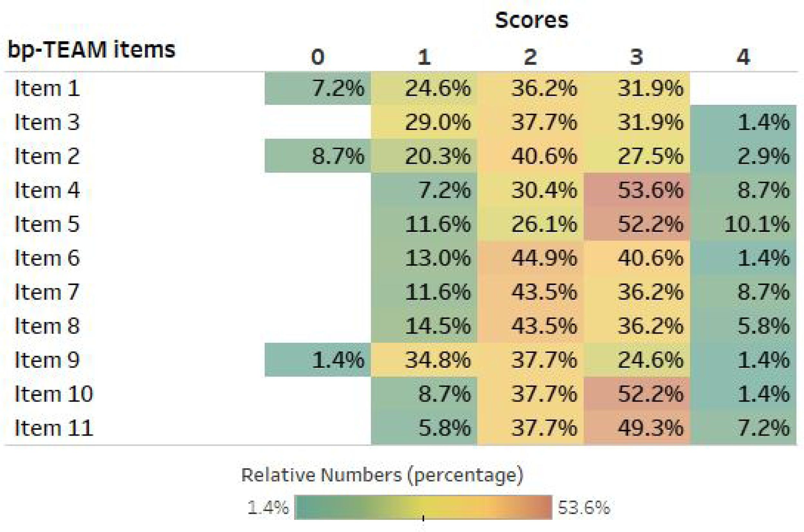Click the 34.8% cell for Item 9

[424, 360]
